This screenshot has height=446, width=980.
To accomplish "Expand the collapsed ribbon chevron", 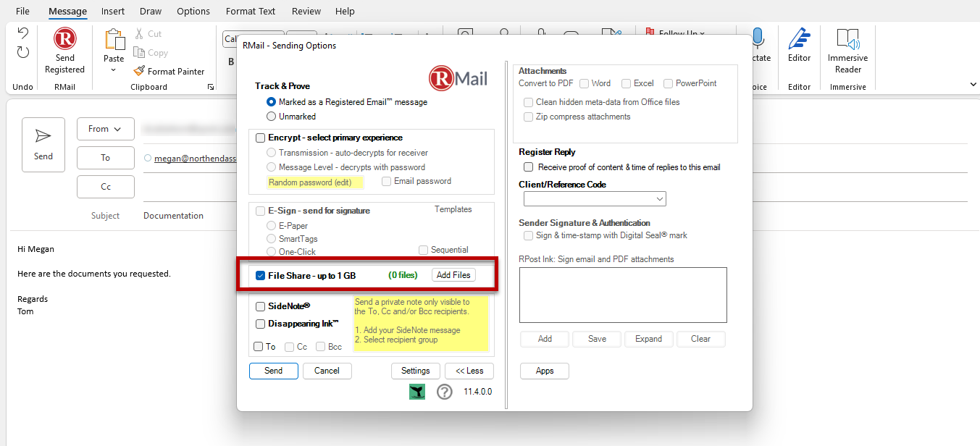I will [x=973, y=85].
